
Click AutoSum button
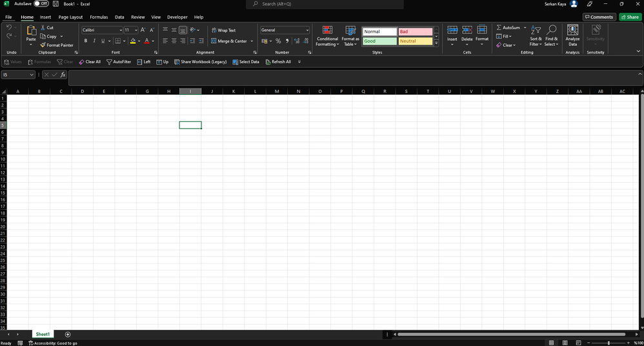pyautogui.click(x=508, y=28)
